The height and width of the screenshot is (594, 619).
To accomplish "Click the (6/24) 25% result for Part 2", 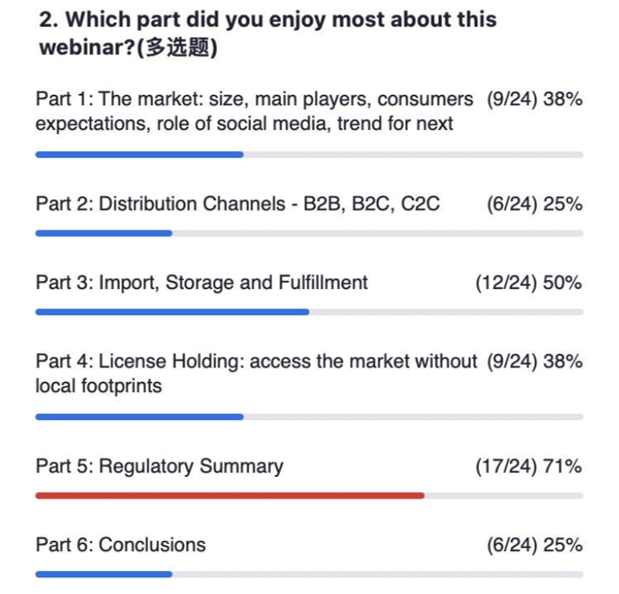I will click(535, 204).
